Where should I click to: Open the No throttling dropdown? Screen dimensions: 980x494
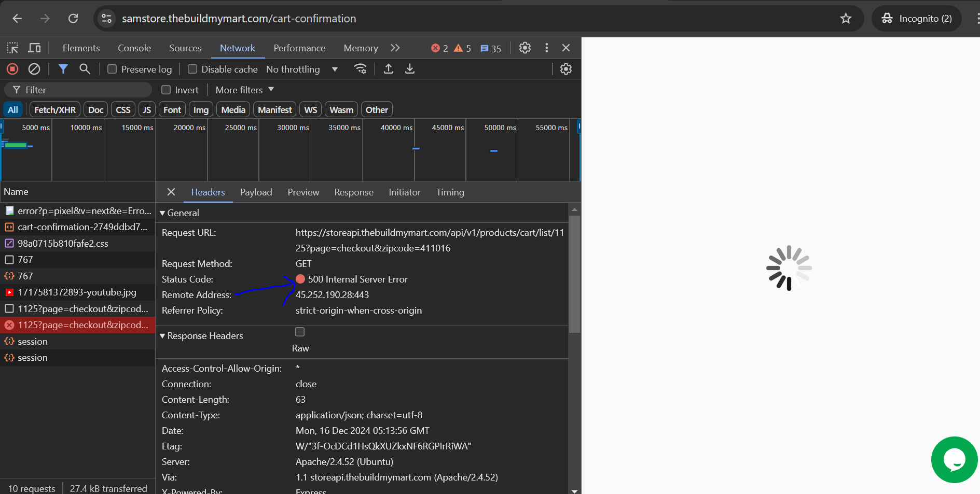click(302, 69)
